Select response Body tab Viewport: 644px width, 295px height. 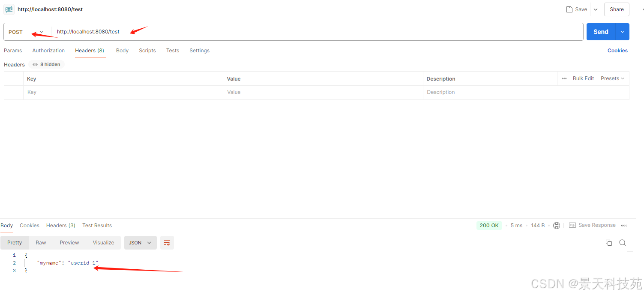7,226
